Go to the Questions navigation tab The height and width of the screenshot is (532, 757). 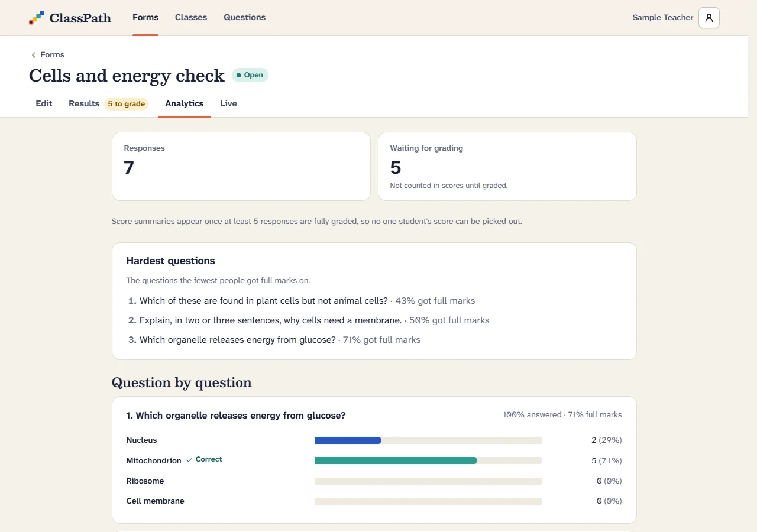(x=244, y=17)
